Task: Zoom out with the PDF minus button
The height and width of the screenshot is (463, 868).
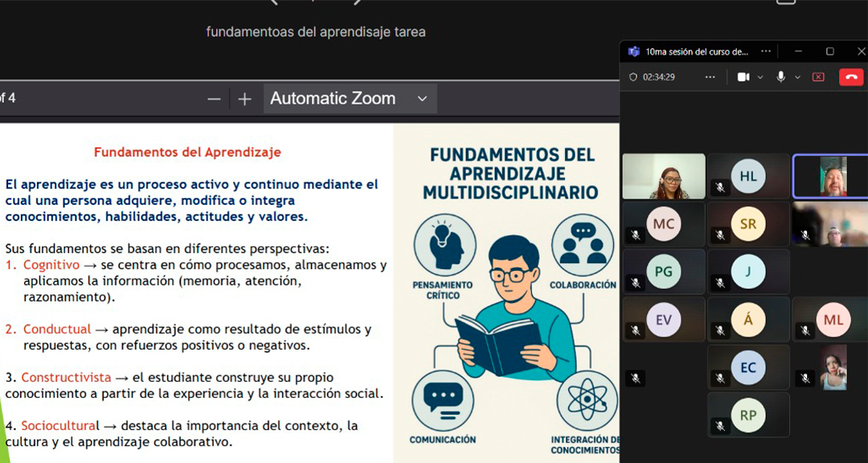Action: 215,99
